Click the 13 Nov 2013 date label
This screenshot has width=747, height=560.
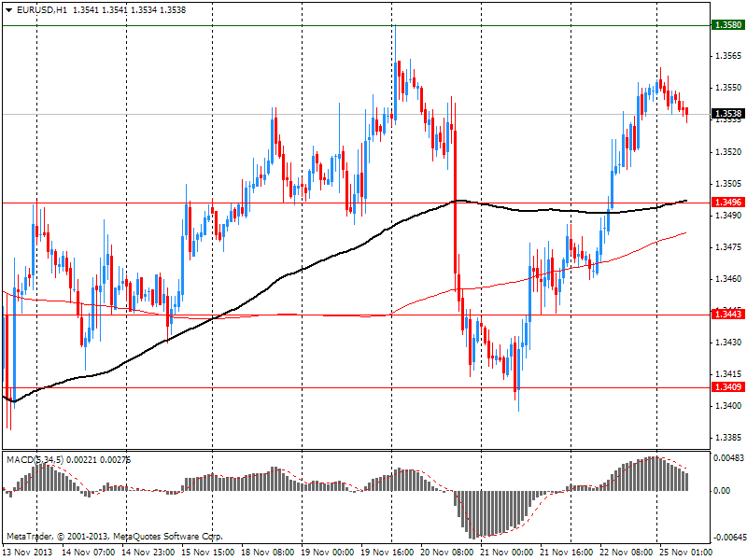[x=28, y=553]
